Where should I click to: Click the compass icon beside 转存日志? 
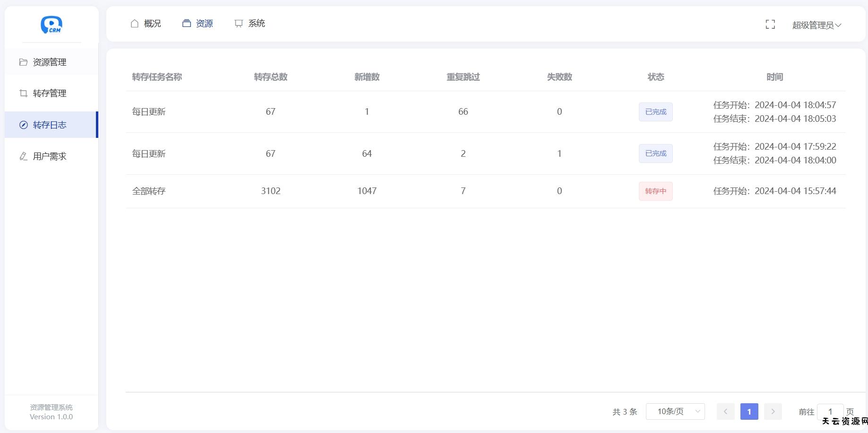(x=23, y=125)
